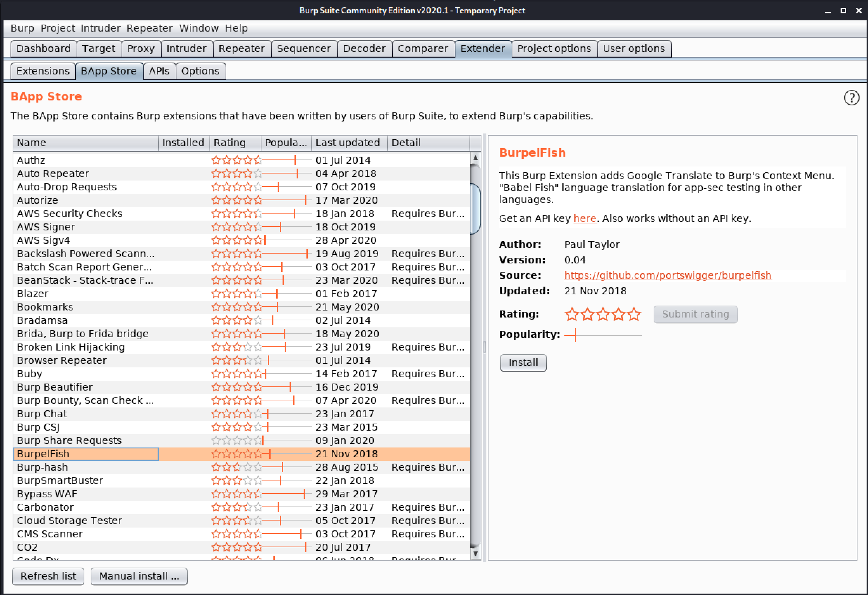Select the Authz extension row
This screenshot has width=868, height=595.
pyautogui.click(x=241, y=160)
